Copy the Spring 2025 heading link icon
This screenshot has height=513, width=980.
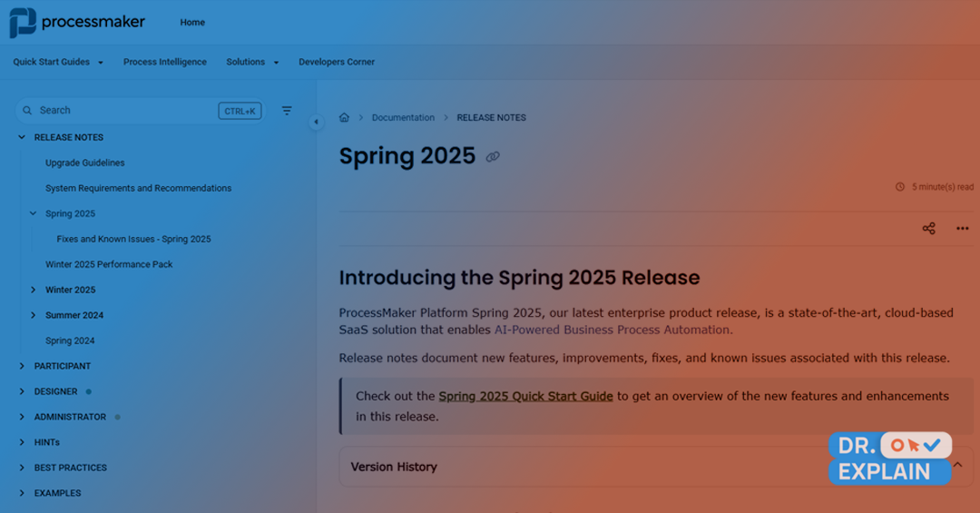click(x=493, y=156)
